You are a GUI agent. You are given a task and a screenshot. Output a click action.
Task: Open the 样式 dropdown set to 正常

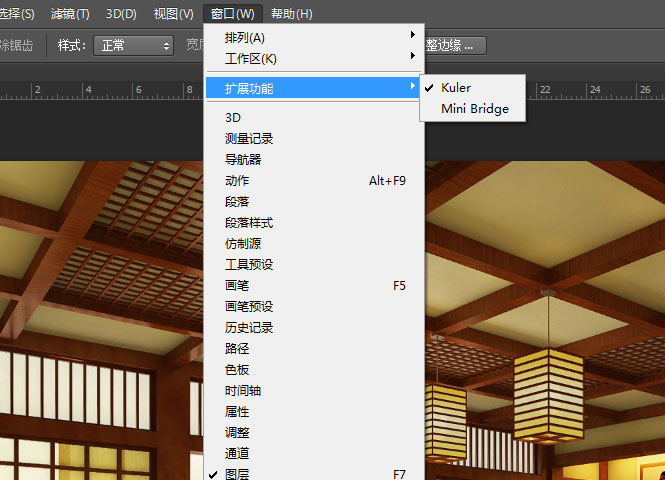point(134,45)
